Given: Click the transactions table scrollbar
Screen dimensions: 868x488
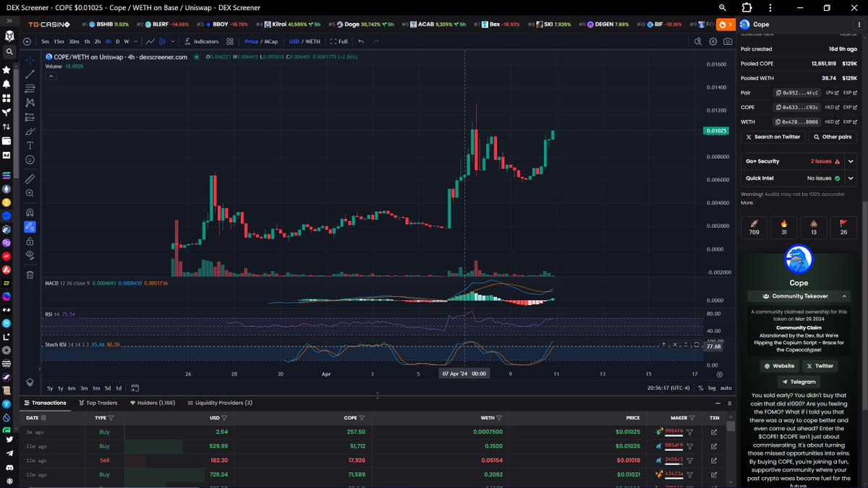Looking at the screenshot, I should tap(731, 427).
